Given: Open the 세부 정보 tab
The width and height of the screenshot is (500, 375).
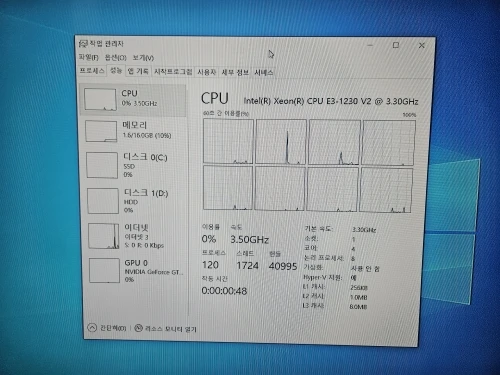Looking at the screenshot, I should pos(235,72).
